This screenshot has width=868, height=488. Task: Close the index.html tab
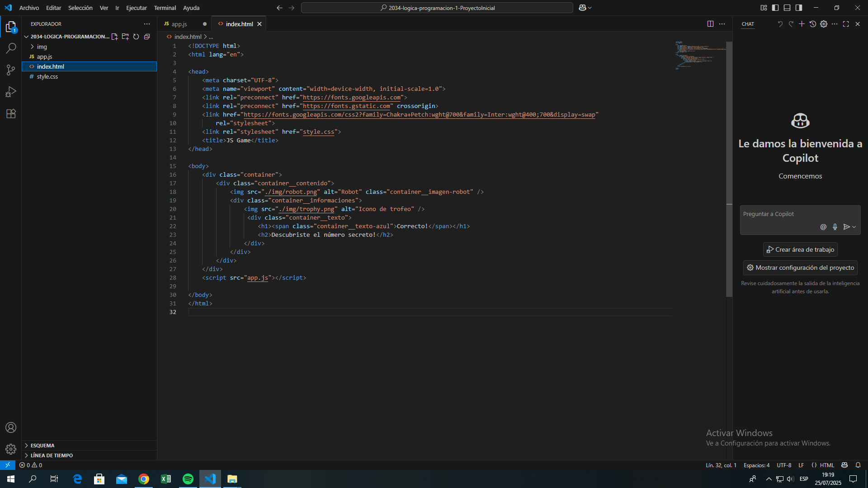point(259,24)
